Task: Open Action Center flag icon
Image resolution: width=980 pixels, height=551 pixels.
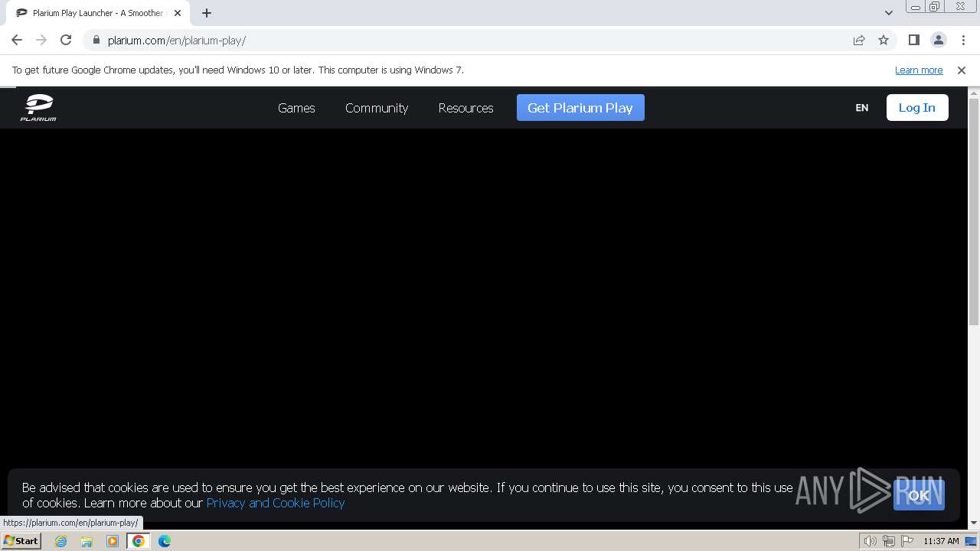Action: (907, 541)
